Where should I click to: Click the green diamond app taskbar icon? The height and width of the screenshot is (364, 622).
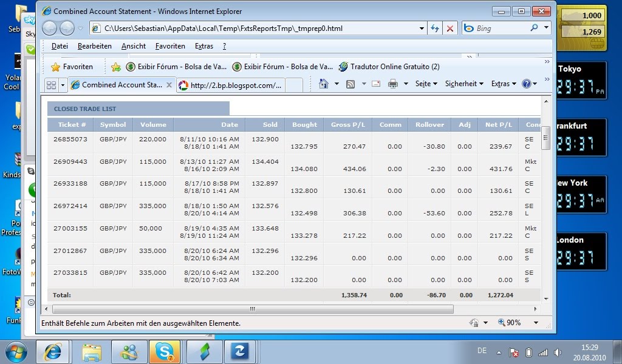coord(205,352)
